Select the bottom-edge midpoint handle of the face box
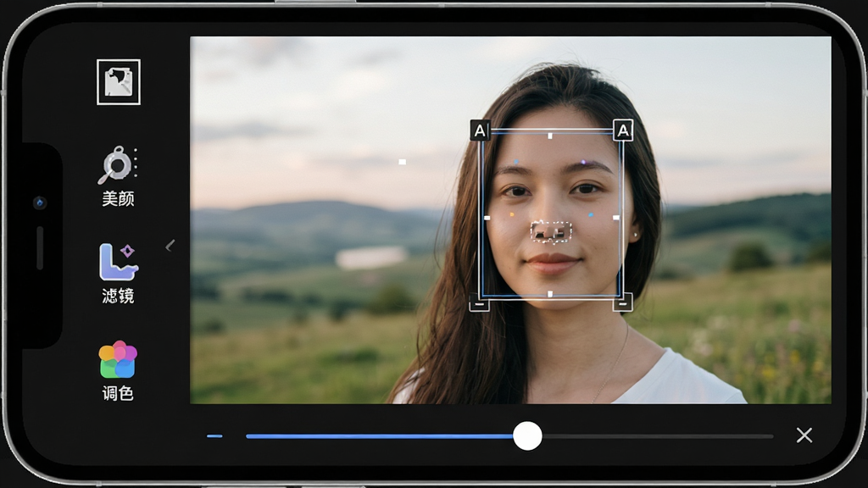This screenshot has width=868, height=488. tap(549, 294)
